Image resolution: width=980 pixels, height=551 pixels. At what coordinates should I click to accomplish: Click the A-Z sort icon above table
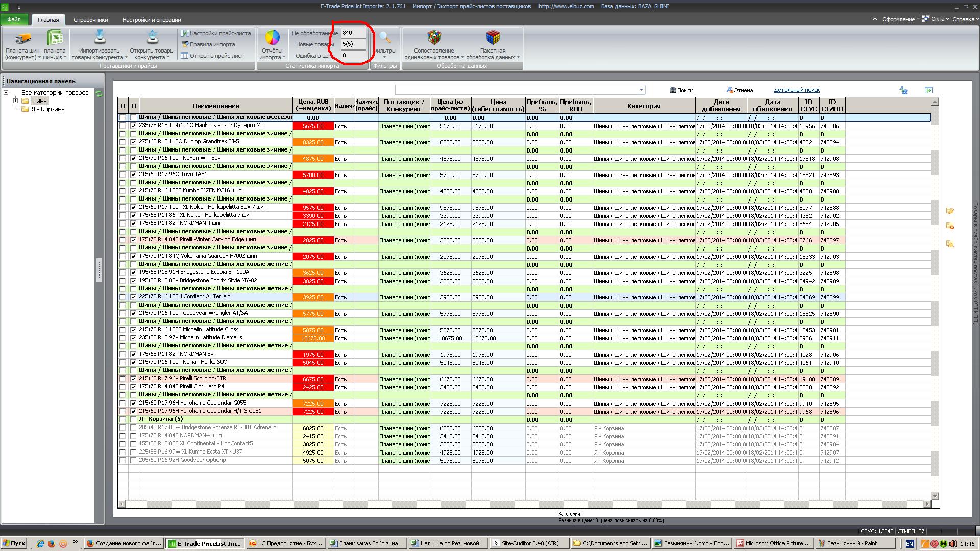[903, 90]
